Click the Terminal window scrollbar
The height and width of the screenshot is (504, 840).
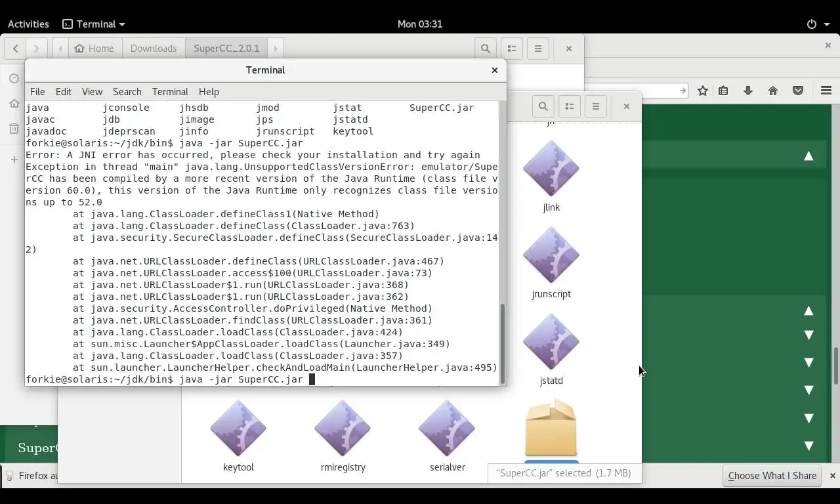coord(503,344)
